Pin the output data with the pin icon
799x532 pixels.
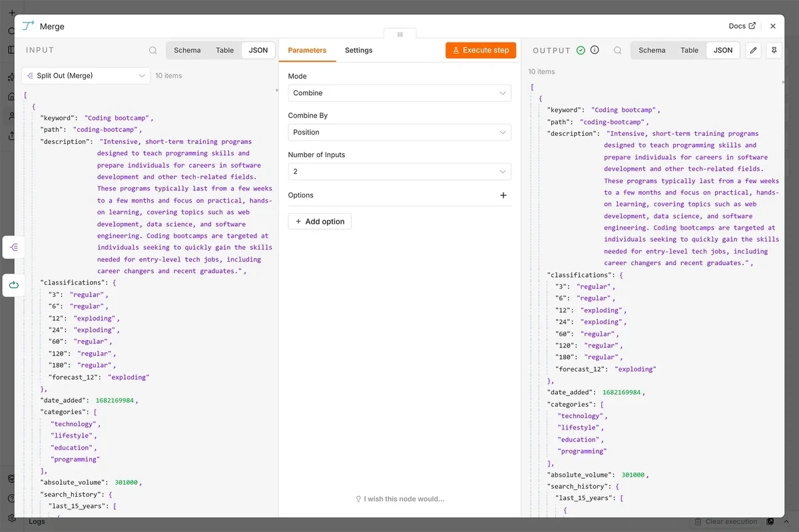tap(773, 50)
